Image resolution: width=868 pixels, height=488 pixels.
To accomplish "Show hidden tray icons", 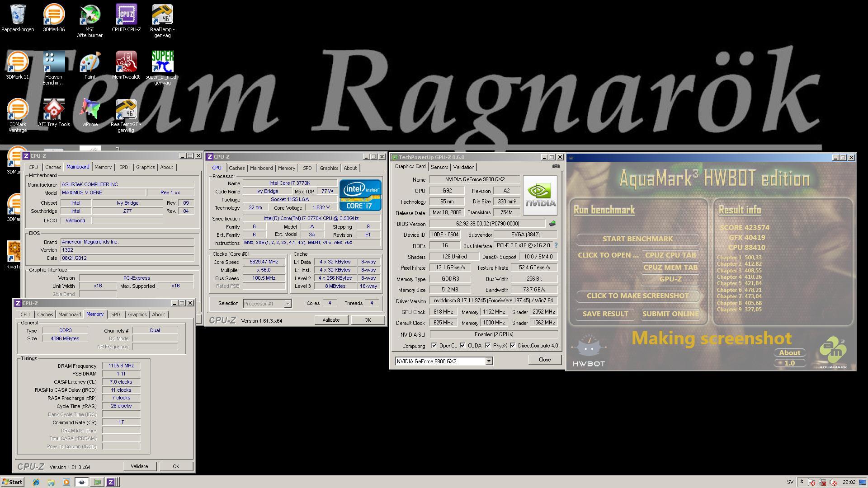I will pyautogui.click(x=802, y=482).
